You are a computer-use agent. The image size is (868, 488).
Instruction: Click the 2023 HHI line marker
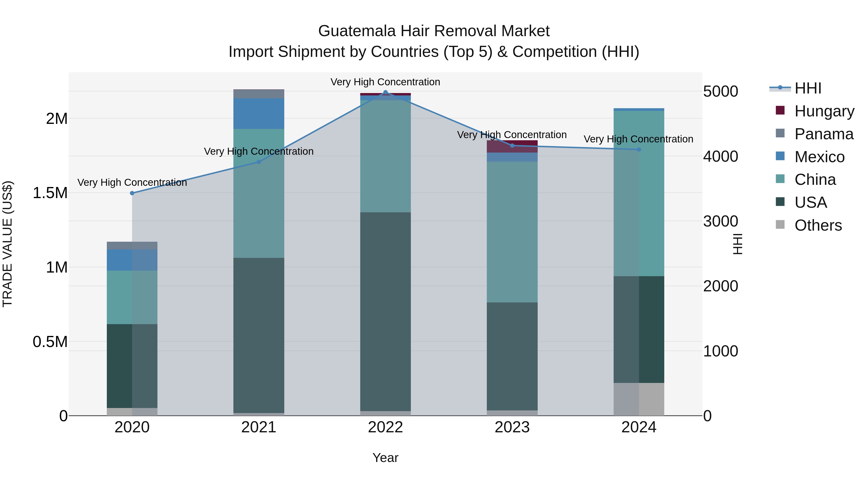coord(512,146)
